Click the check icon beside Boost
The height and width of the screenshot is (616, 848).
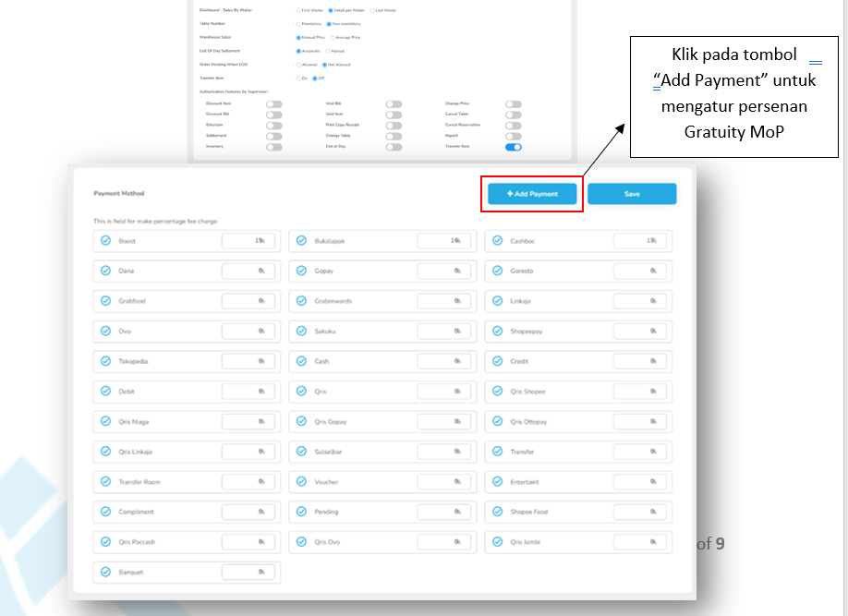pos(105,241)
